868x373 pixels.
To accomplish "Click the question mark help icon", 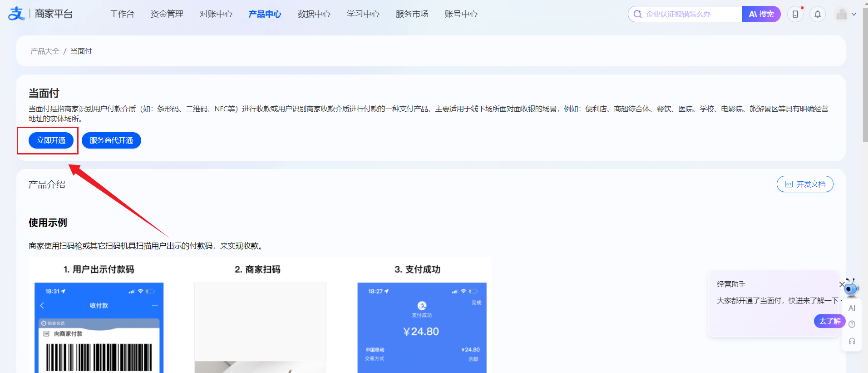I will tap(852, 324).
